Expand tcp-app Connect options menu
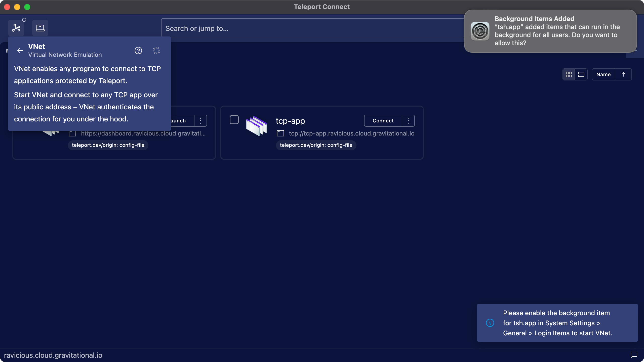The image size is (644, 362). coord(408,121)
